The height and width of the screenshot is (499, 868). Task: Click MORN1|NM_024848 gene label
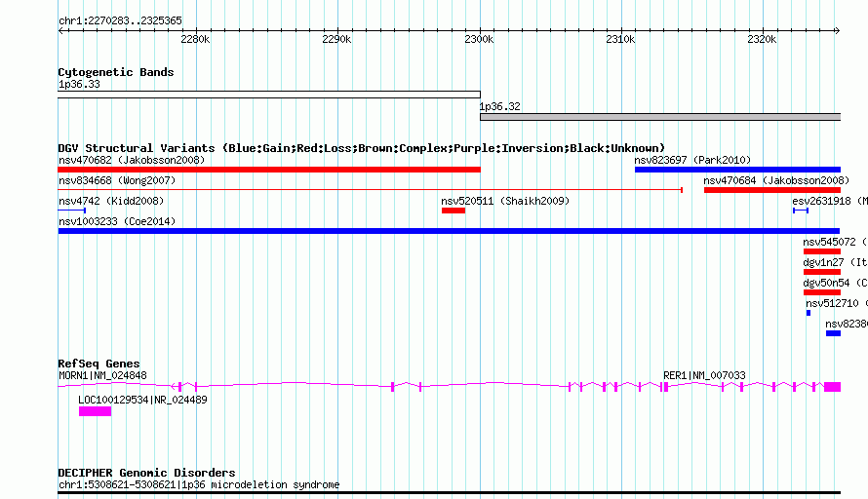click(x=103, y=375)
